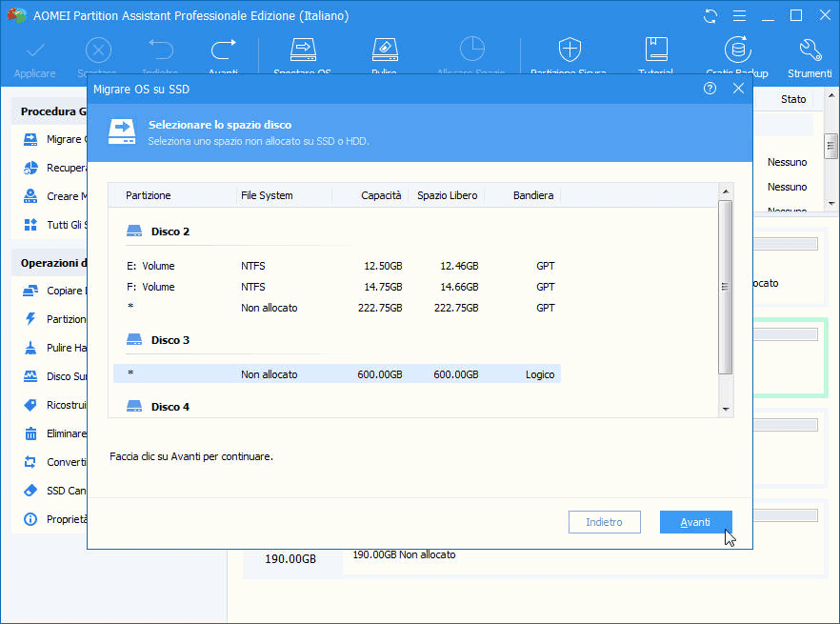
Task: Click the Strumenti toolbar icon
Action: point(810,50)
